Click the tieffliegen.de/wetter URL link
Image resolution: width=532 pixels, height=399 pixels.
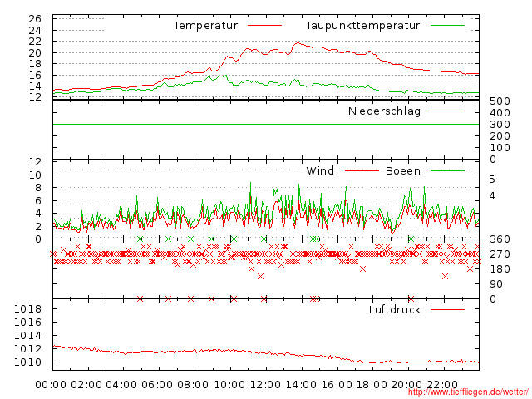coord(468,392)
